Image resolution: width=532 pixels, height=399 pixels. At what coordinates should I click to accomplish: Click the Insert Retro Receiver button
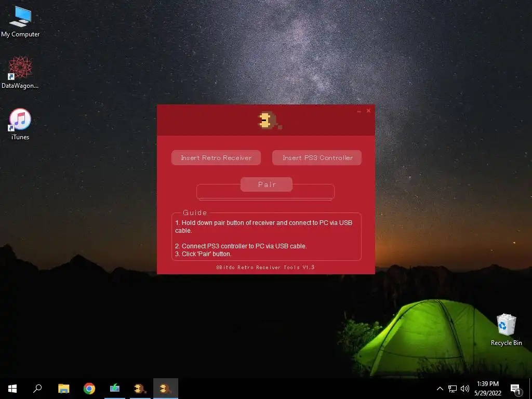pyautogui.click(x=216, y=158)
